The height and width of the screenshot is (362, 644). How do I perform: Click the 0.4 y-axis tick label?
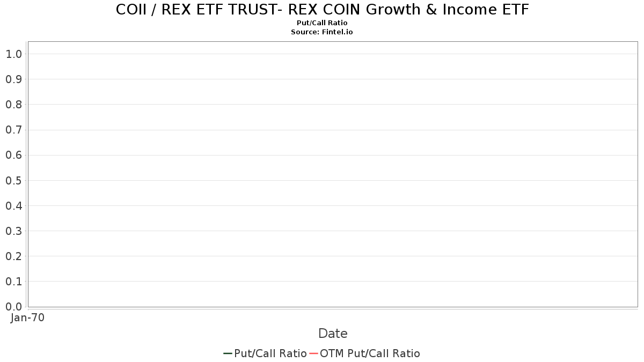(13, 205)
